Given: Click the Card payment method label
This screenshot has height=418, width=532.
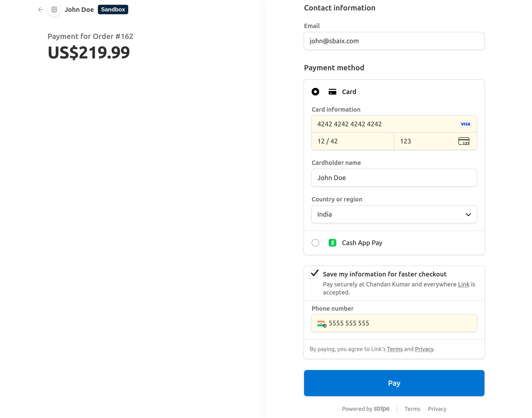Looking at the screenshot, I should pos(349,92).
